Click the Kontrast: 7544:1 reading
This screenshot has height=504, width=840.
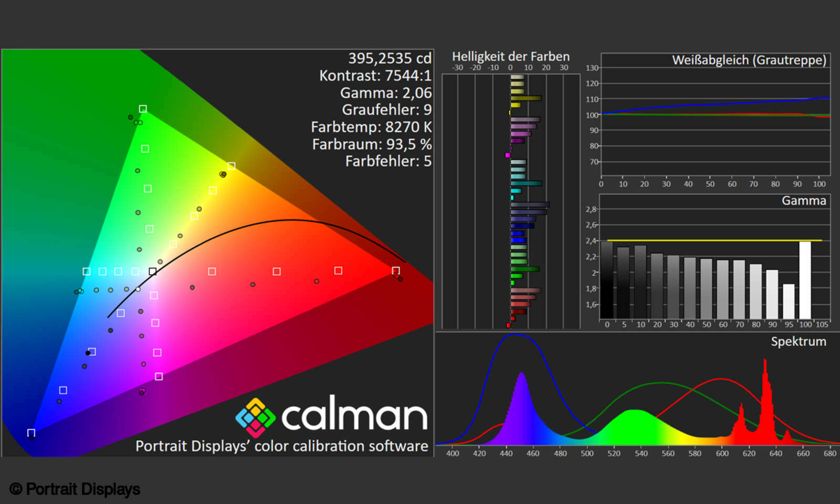[375, 76]
